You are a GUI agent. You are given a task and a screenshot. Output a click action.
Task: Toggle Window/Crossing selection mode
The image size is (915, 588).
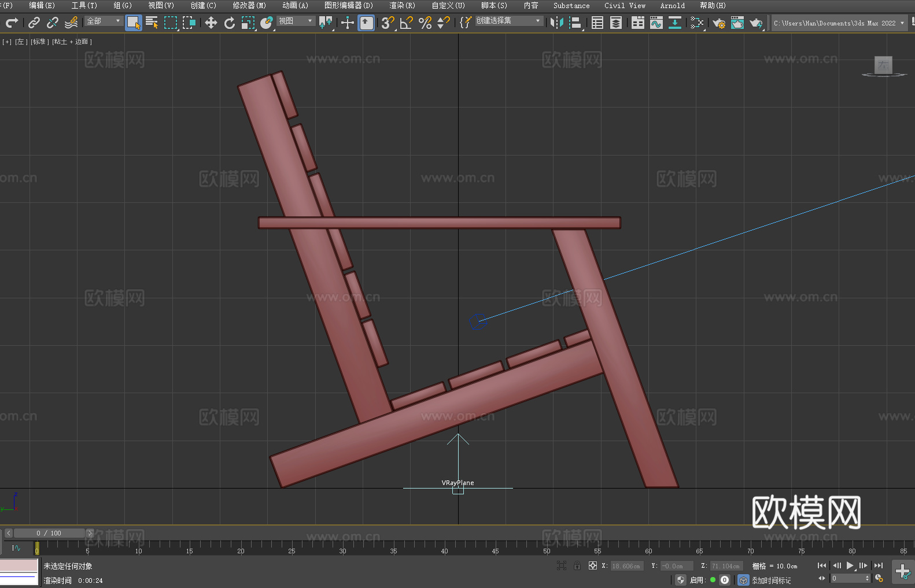click(189, 23)
